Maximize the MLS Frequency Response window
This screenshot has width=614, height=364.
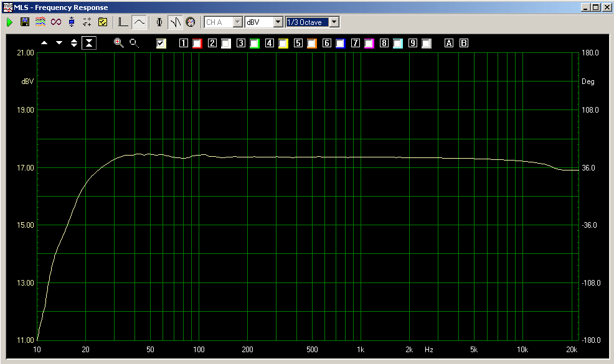[595, 7]
